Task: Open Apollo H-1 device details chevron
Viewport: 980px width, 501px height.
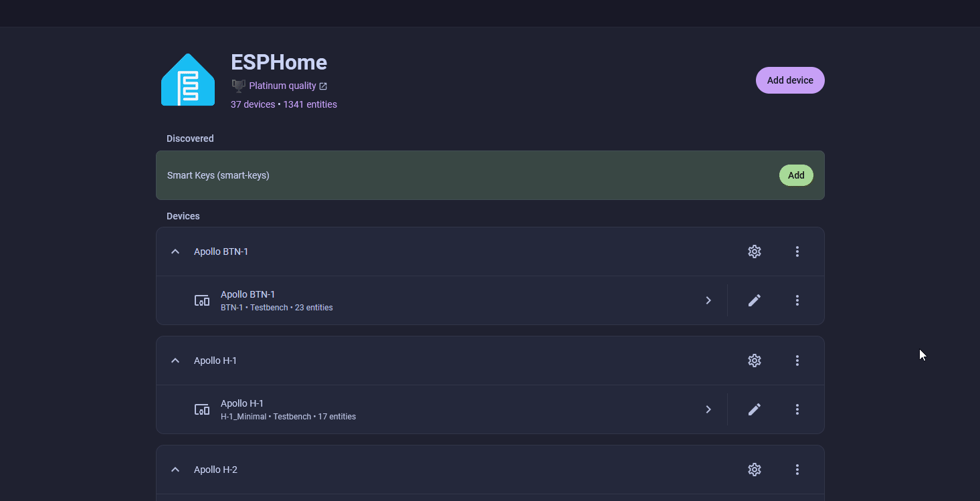Action: click(708, 409)
